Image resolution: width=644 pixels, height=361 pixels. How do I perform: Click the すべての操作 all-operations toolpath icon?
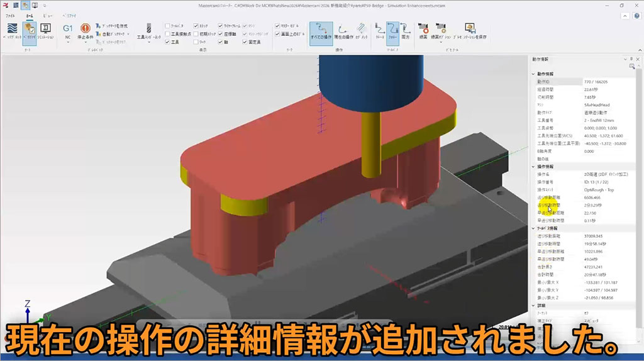pos(321,31)
